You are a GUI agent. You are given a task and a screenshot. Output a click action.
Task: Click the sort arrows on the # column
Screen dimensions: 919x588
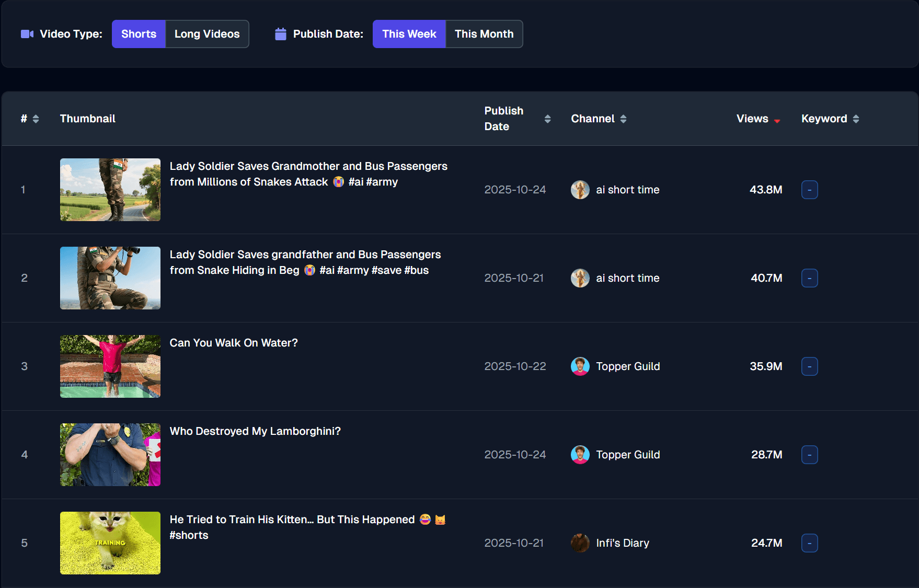pos(36,119)
